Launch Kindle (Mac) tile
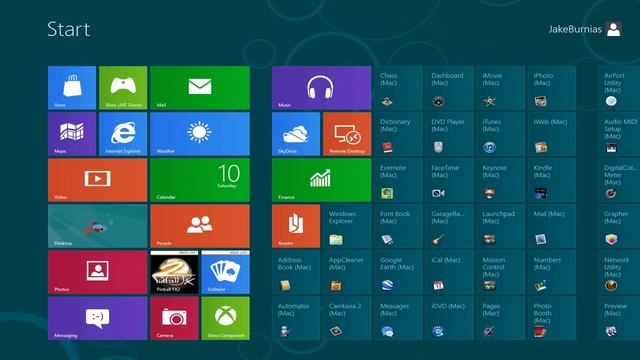Image resolution: width=640 pixels, height=360 pixels. point(552,180)
